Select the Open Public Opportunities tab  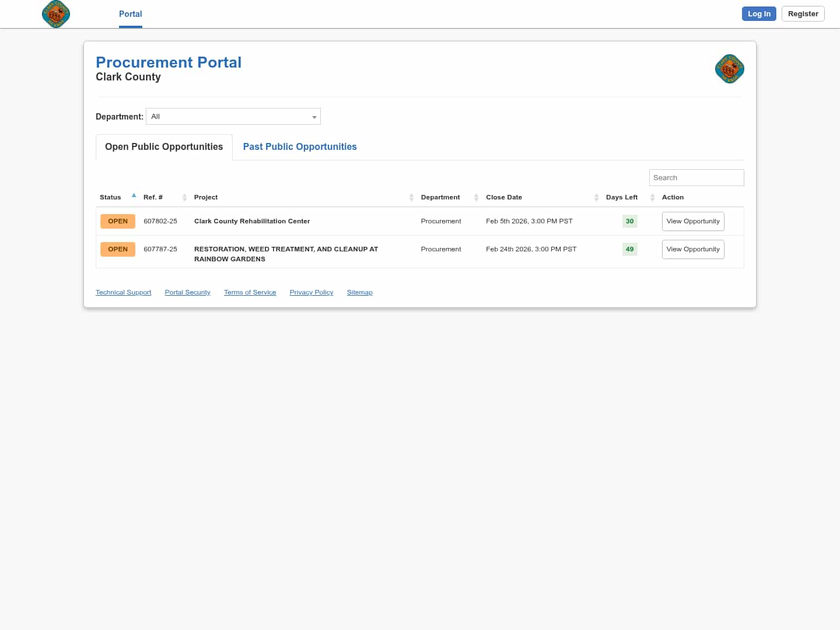click(163, 146)
